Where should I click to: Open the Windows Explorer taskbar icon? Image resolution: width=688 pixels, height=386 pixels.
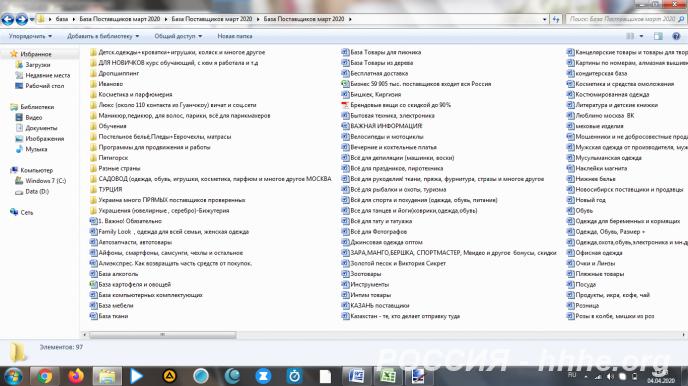pyautogui.click(x=107, y=376)
